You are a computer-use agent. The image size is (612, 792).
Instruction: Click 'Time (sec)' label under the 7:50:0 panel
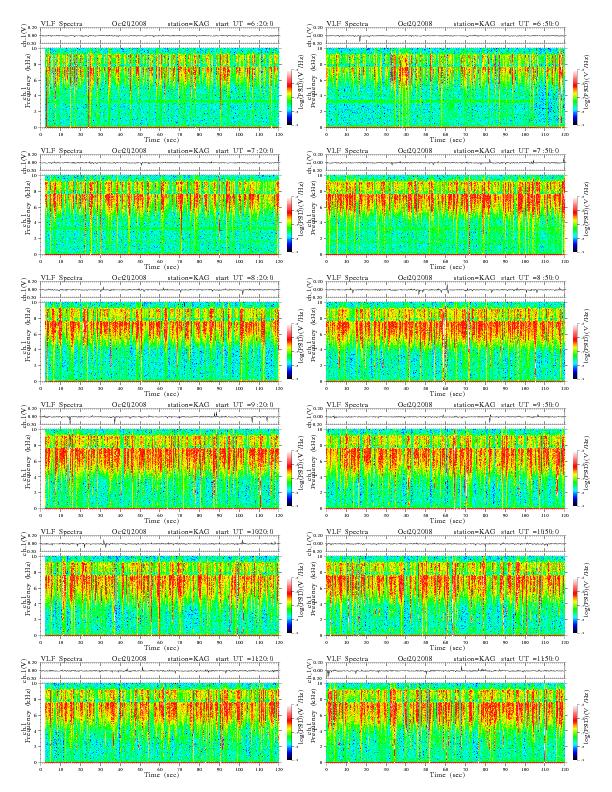click(x=447, y=266)
